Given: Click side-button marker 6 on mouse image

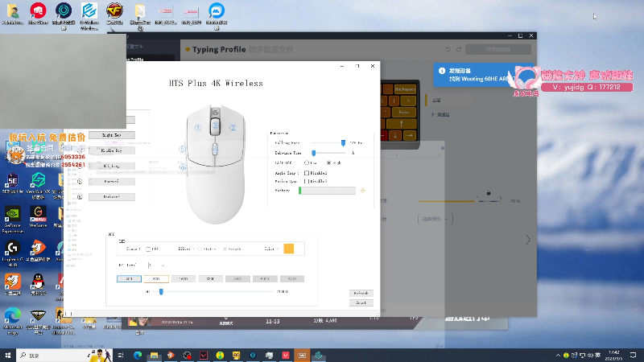Looking at the screenshot, I should pyautogui.click(x=183, y=167).
